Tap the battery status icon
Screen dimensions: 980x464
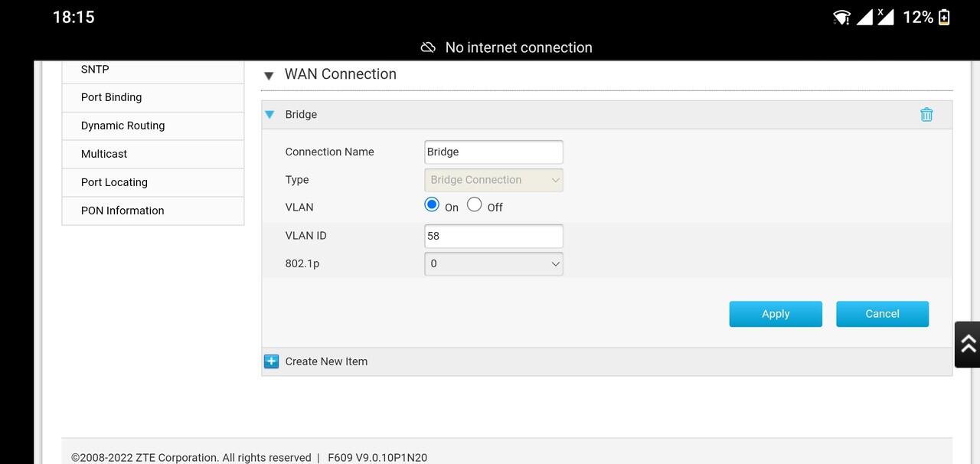coord(944,17)
